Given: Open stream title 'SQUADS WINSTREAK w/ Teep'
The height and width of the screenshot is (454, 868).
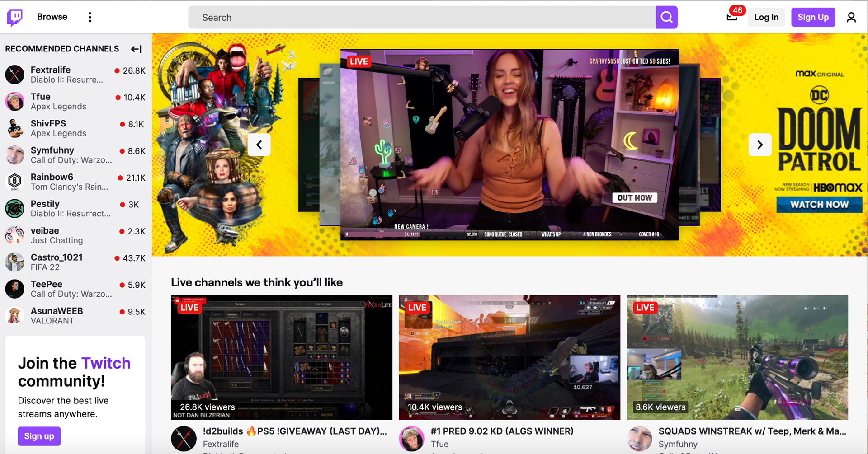Looking at the screenshot, I should (752, 431).
